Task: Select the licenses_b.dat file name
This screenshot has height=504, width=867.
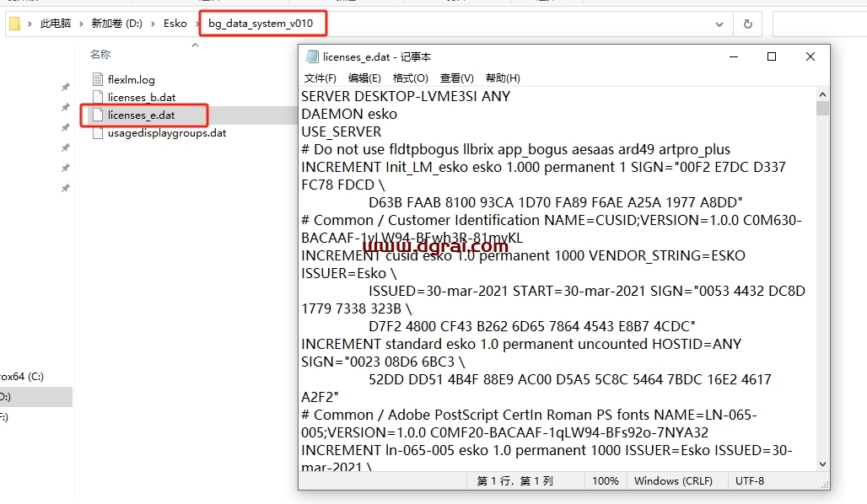Action: pos(142,97)
